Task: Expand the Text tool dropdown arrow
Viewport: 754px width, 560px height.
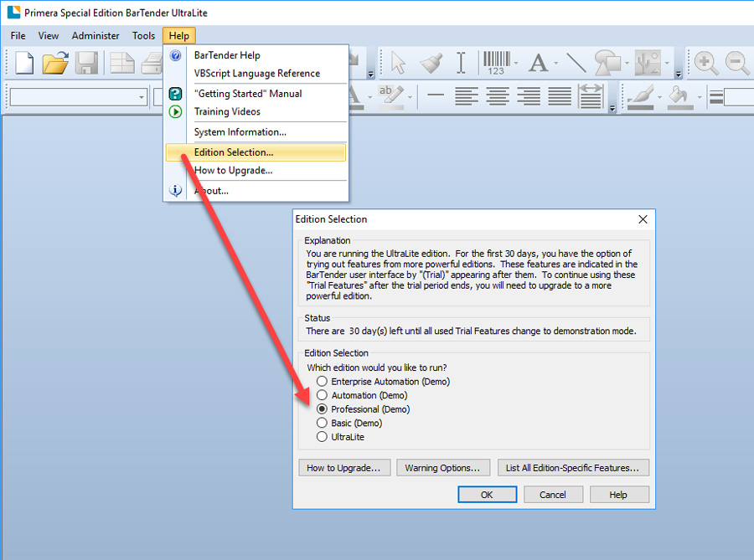Action: click(556, 63)
